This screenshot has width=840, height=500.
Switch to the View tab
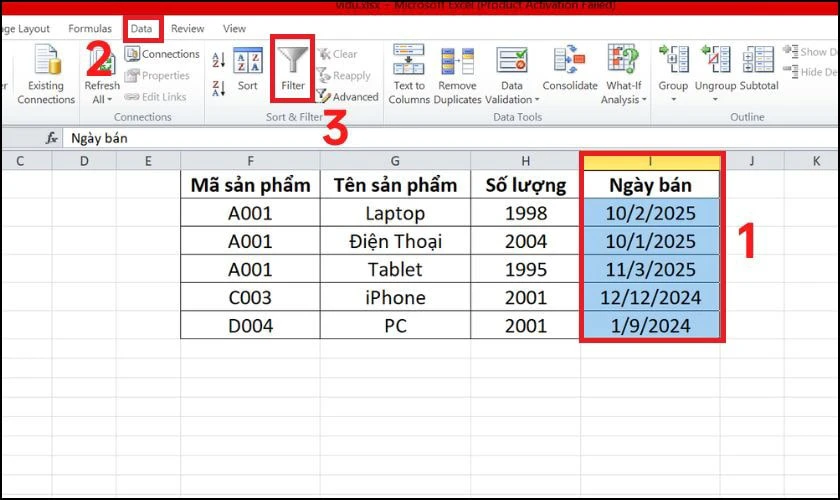click(x=234, y=28)
